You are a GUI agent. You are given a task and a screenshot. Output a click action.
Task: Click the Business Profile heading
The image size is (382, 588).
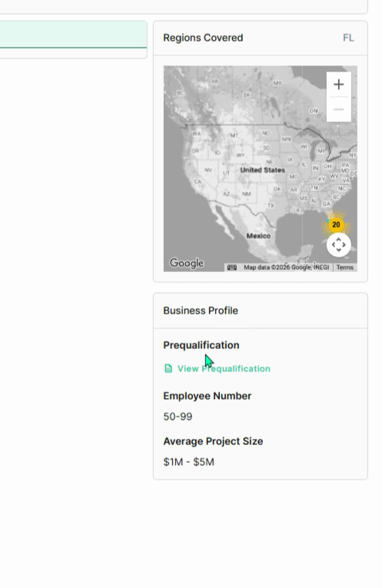click(201, 311)
